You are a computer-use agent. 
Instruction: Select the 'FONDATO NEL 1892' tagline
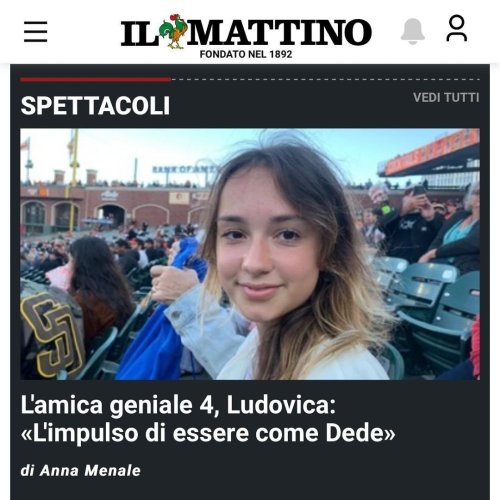coord(246,54)
